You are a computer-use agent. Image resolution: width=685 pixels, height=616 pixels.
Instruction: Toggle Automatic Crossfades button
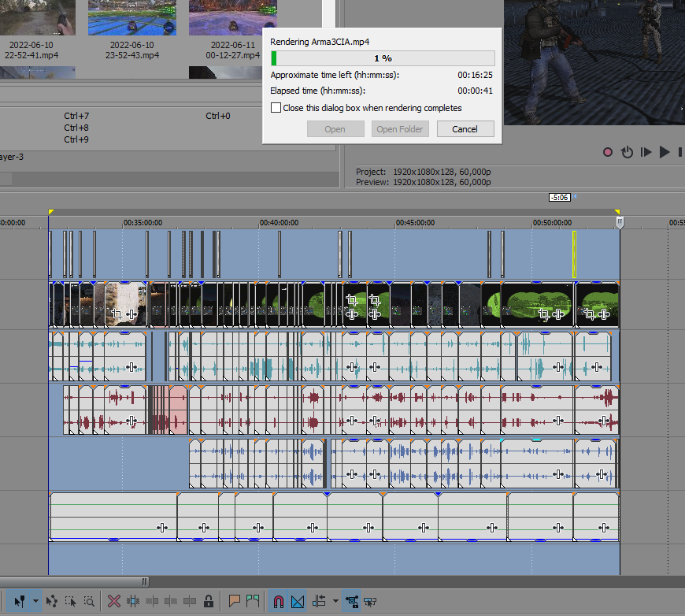click(298, 602)
